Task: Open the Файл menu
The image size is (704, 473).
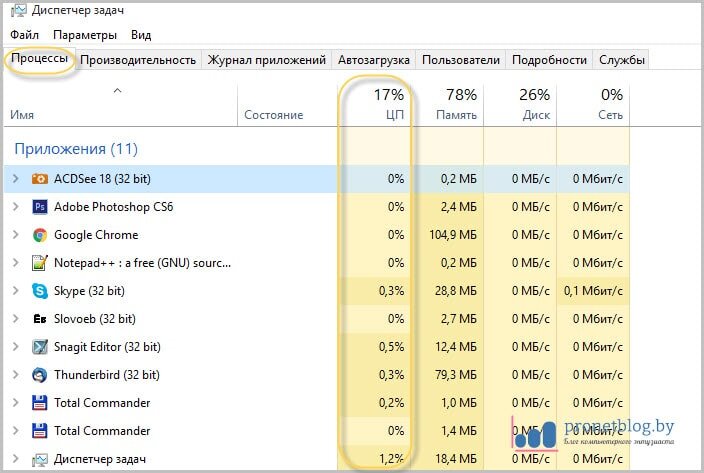Action: (24, 35)
